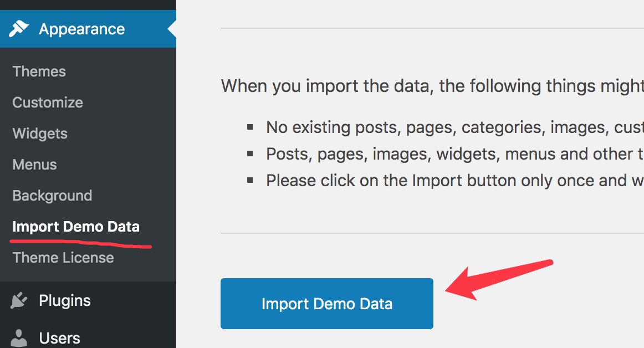Viewport: 644px width, 348px height.
Task: Open the Themes submenu item
Action: coord(39,71)
